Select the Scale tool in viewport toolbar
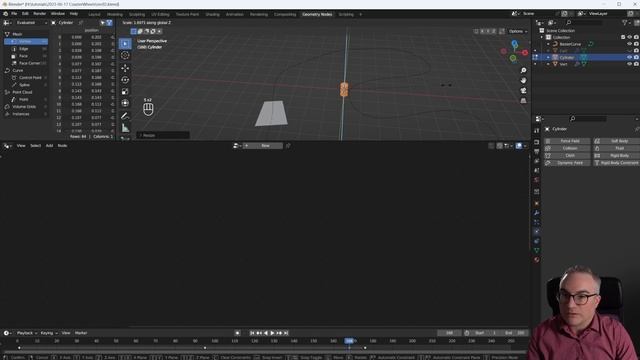The image size is (640, 360). [x=125, y=91]
